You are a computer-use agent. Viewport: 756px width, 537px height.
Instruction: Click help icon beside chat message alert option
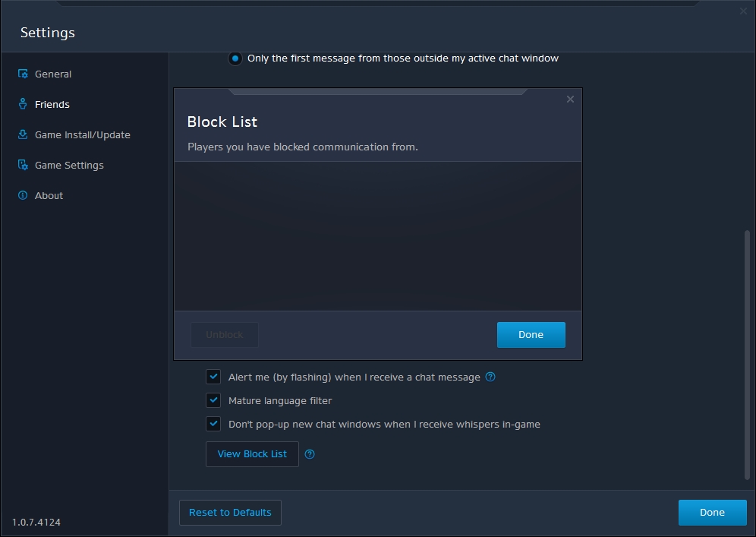pos(490,377)
